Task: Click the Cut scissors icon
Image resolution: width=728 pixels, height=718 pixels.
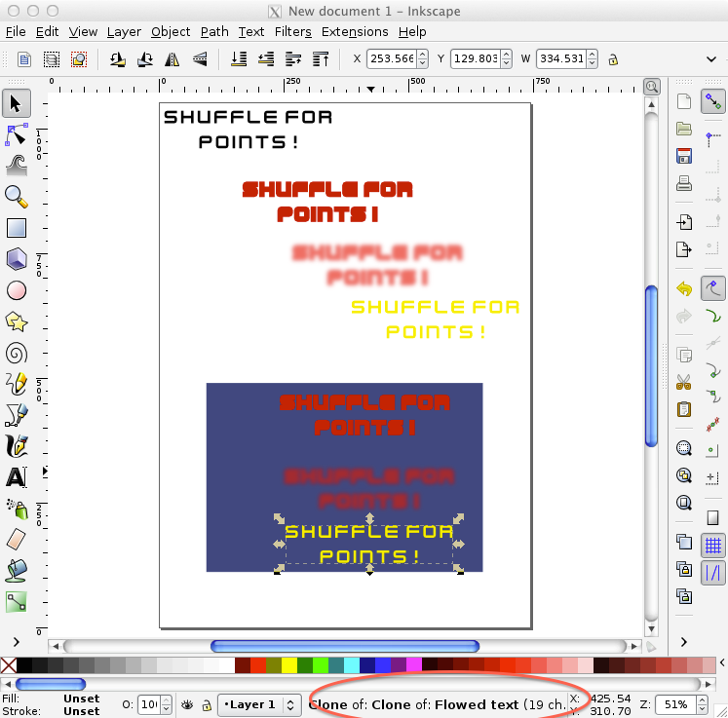Action: [684, 381]
